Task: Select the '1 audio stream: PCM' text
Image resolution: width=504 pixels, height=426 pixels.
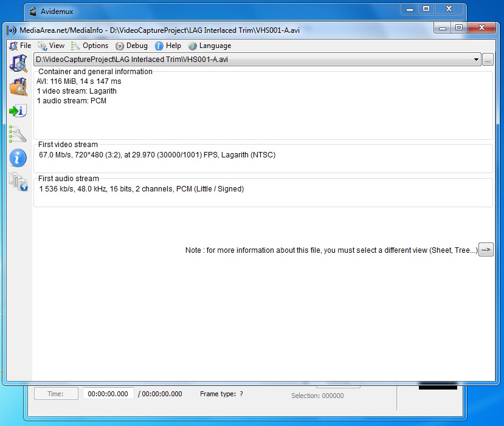Action: [x=71, y=100]
